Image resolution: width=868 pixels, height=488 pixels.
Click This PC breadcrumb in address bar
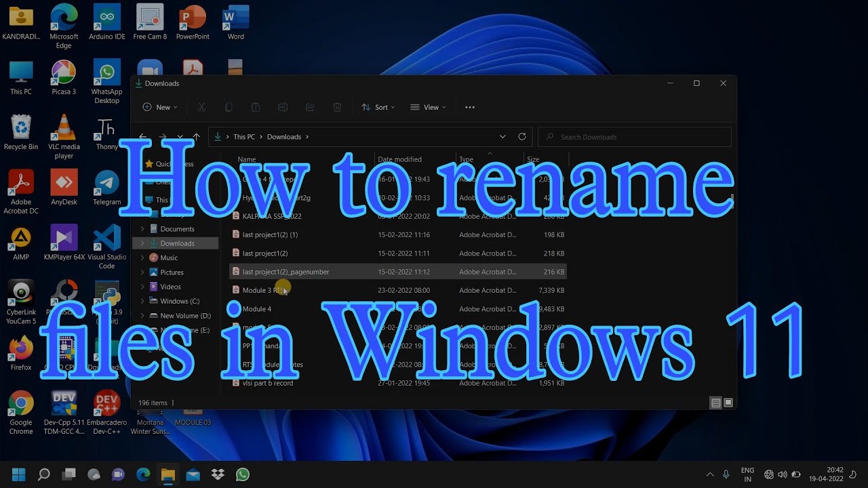click(x=244, y=137)
